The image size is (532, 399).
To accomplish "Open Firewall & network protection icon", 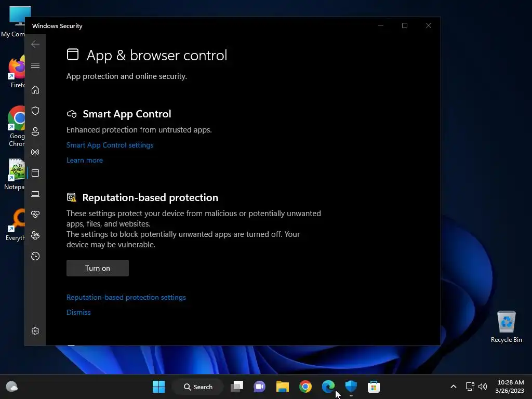I will pyautogui.click(x=35, y=152).
